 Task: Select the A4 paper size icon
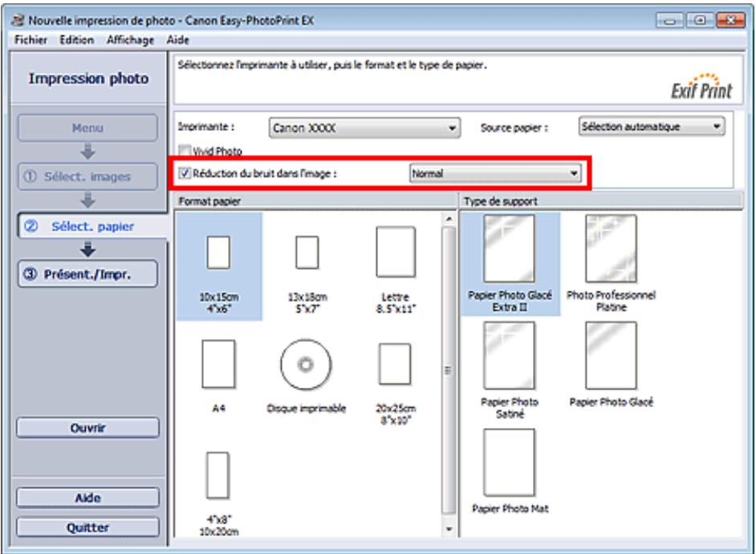(219, 364)
